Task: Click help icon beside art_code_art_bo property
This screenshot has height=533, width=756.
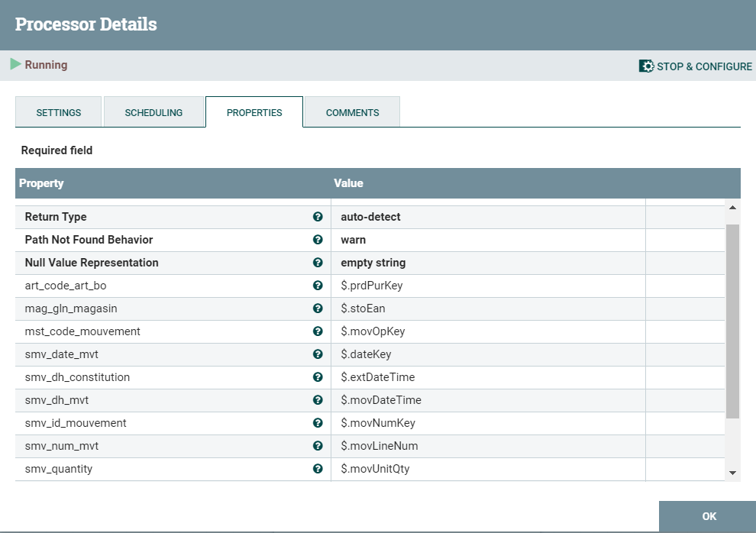Action: pyautogui.click(x=318, y=286)
